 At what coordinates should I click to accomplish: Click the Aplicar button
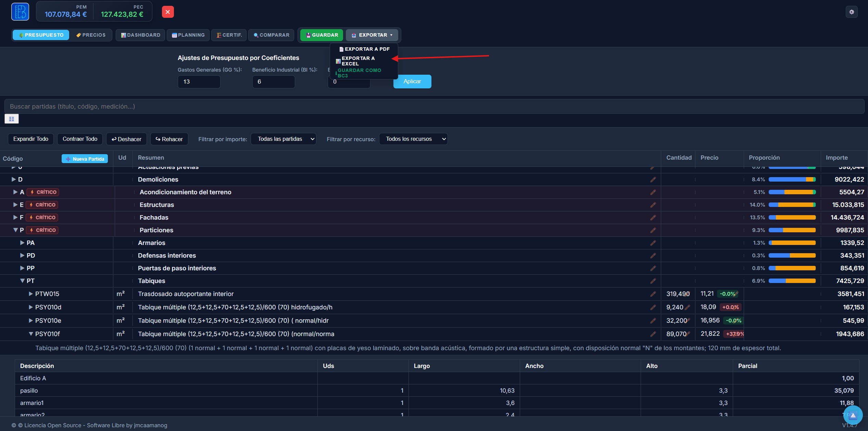pyautogui.click(x=412, y=82)
